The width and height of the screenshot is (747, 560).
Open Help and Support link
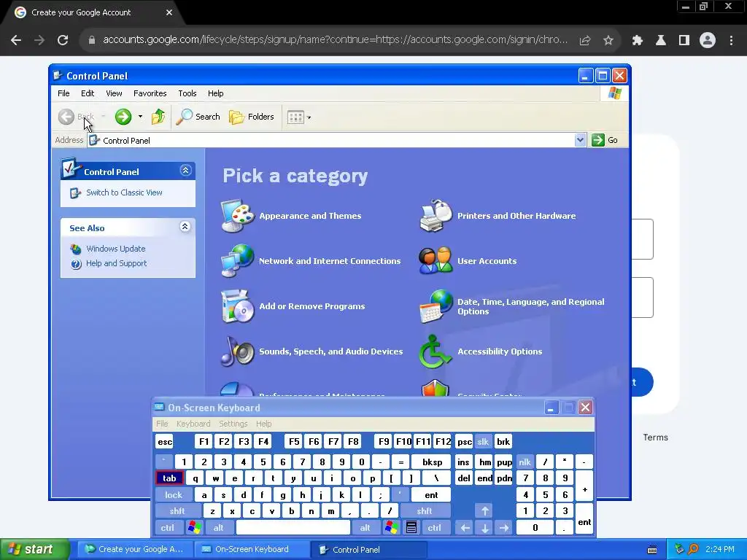pyautogui.click(x=116, y=263)
